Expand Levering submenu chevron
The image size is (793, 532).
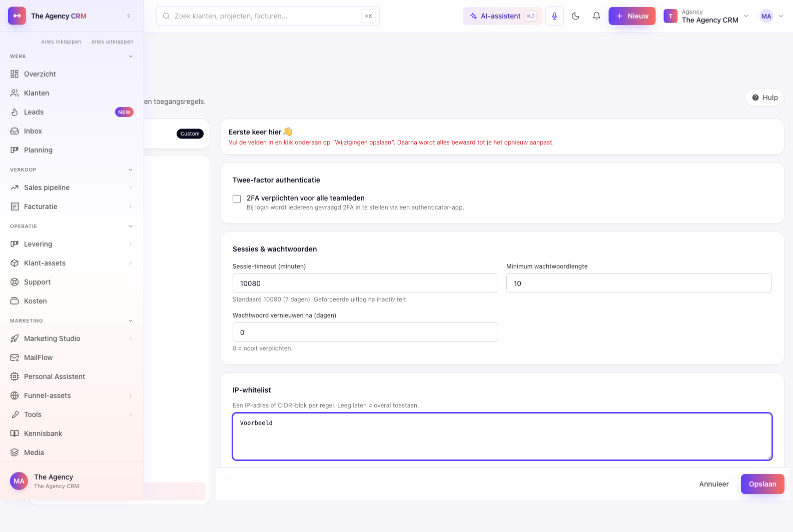[131, 244]
